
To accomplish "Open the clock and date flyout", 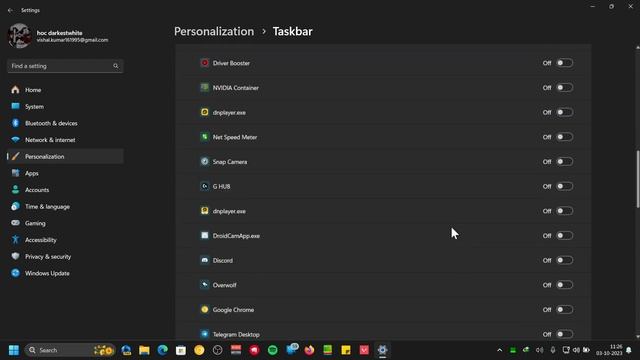I will tap(609, 350).
